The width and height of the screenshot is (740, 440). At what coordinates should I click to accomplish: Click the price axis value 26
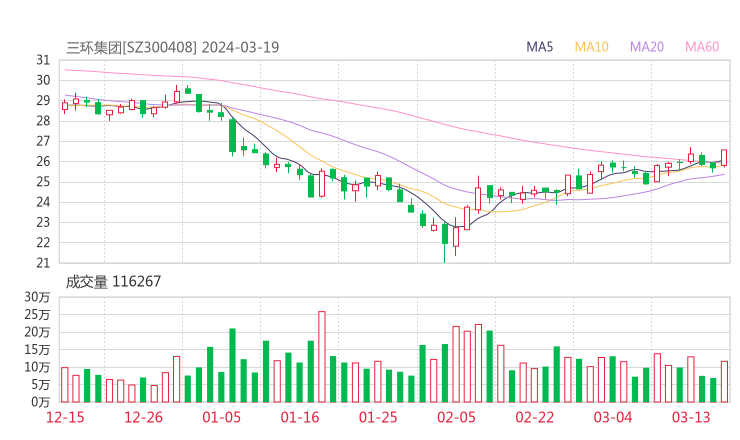[x=43, y=161]
